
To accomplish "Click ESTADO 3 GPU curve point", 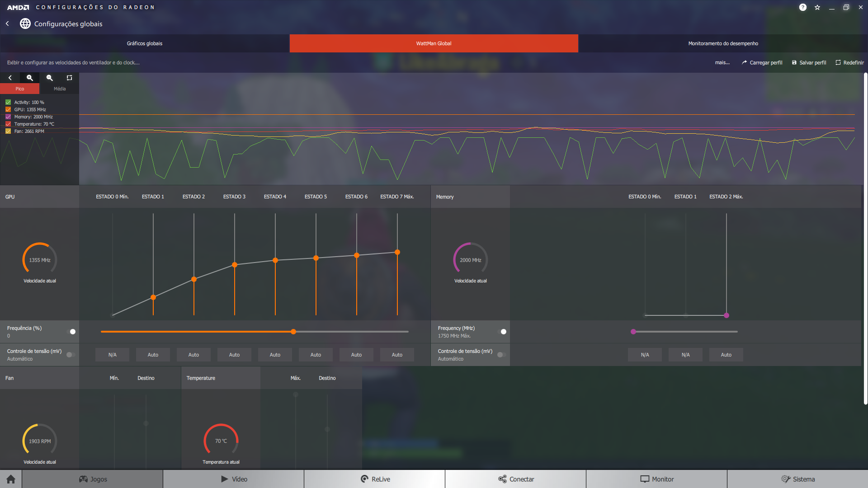I will tap(235, 265).
